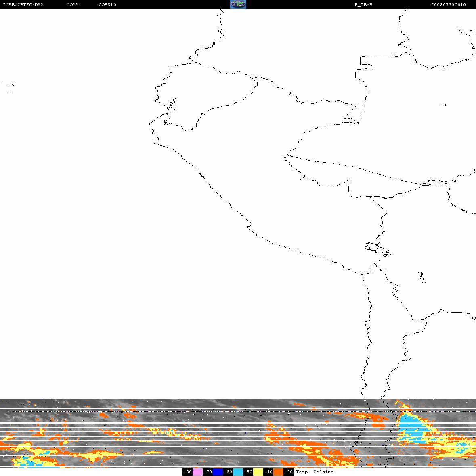The image size is (476, 476).
Task: Pick the cyan legend color swatch
Action: (238, 472)
